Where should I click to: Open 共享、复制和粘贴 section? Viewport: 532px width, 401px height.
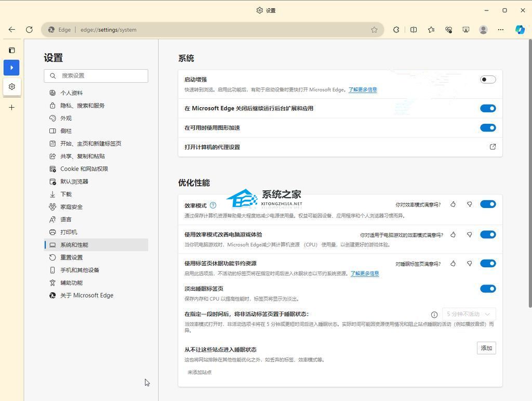click(96, 156)
